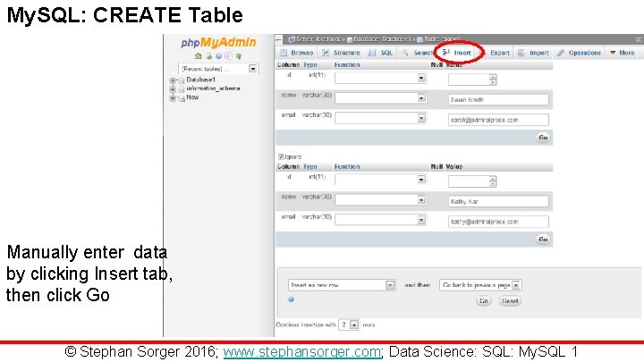This screenshot has width=644, height=362.
Task: Open Function dropdown beside Kathy email
Action: (380, 220)
